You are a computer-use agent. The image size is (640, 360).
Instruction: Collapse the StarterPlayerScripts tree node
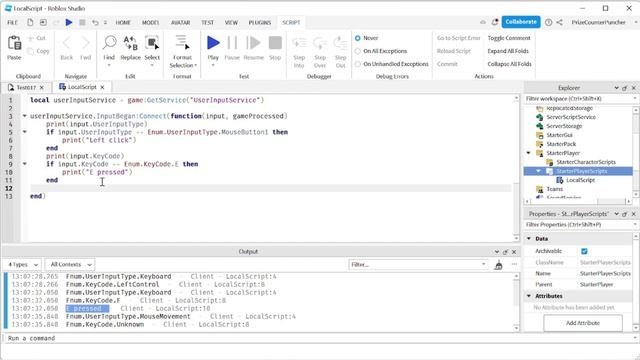coord(538,171)
